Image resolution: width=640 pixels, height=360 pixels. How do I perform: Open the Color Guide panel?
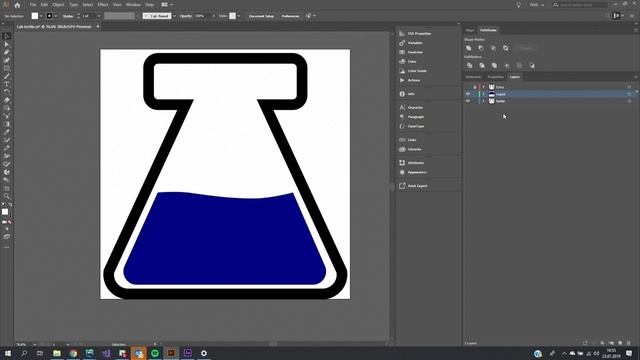coord(413,71)
